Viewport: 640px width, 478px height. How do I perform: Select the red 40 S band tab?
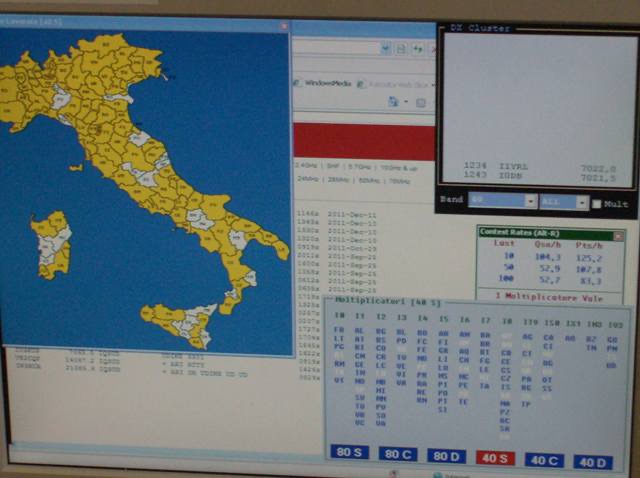(495, 458)
